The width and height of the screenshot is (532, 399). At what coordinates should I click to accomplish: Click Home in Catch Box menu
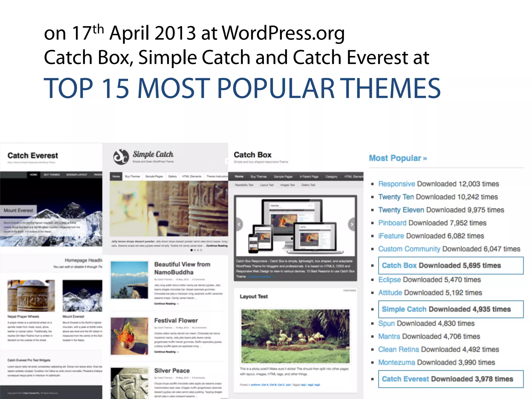click(x=239, y=176)
